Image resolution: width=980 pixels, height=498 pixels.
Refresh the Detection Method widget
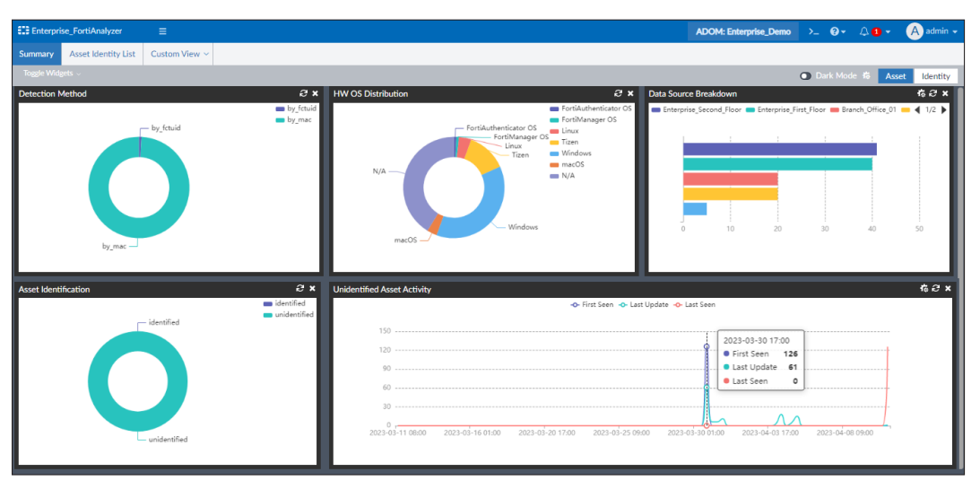coord(303,93)
